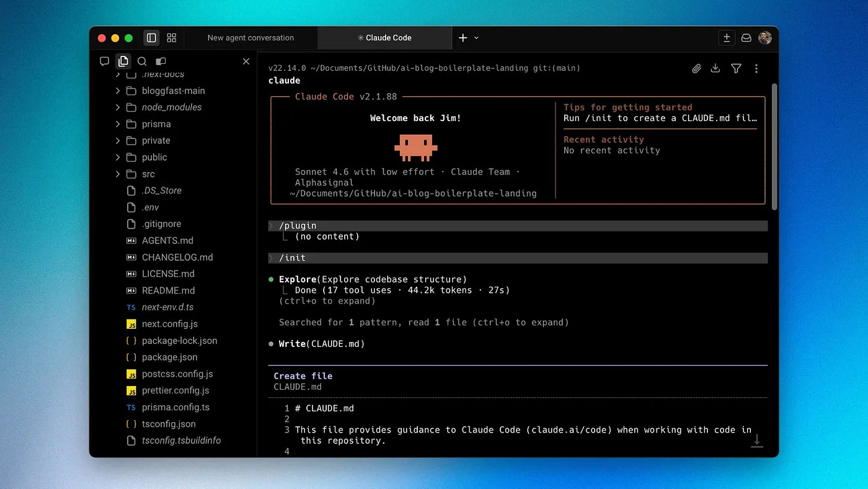
Task: Click the markdown icon beside README.md
Action: tap(131, 290)
